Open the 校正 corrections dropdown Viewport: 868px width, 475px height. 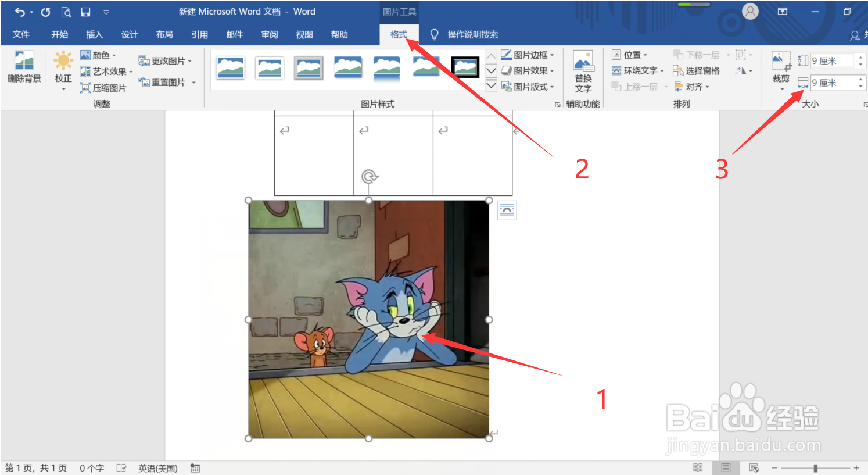point(63,71)
